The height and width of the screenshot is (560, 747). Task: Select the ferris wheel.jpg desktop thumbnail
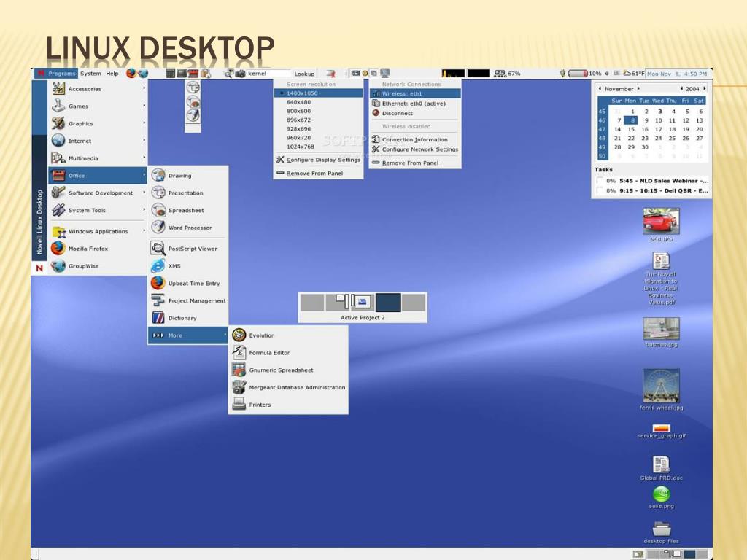[x=661, y=385]
